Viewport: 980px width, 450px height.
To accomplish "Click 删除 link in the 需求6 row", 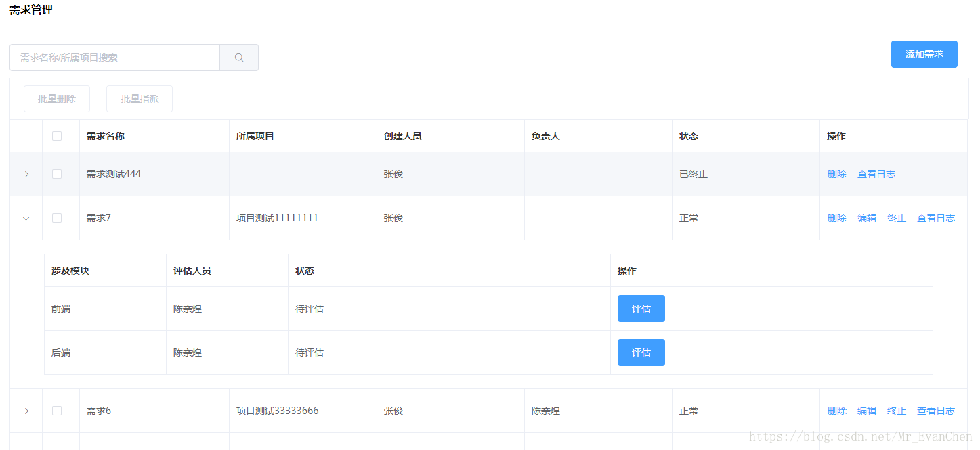I will tap(837, 411).
